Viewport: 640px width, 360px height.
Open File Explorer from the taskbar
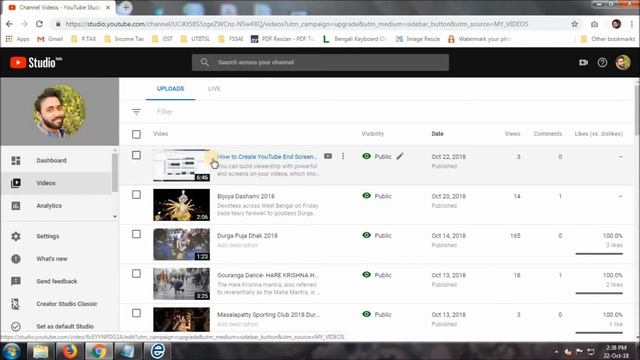(40, 351)
